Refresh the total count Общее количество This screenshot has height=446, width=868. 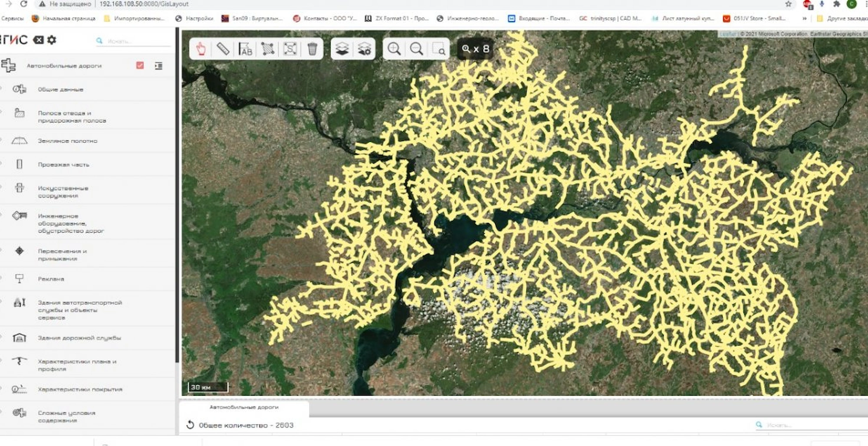click(x=190, y=425)
